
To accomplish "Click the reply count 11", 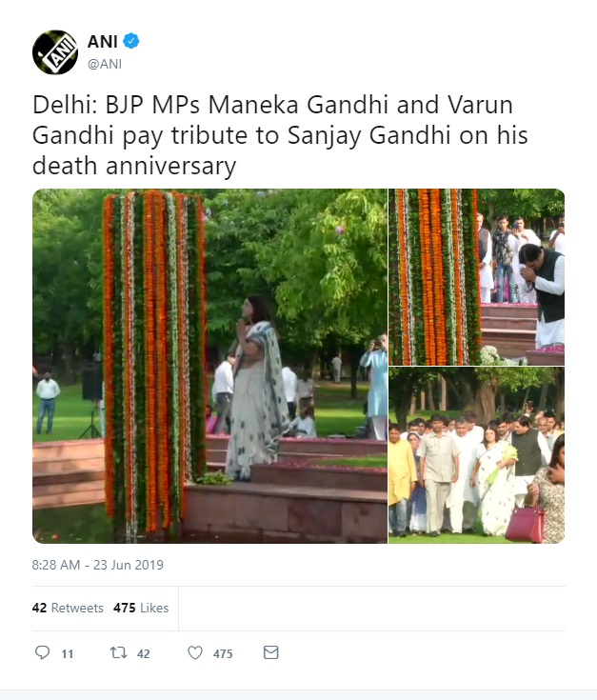I will pos(68,653).
